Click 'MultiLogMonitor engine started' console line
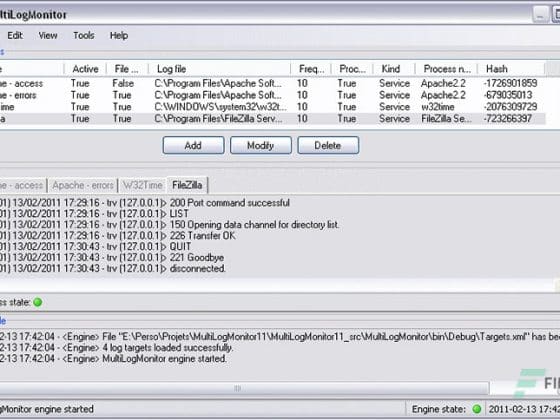The image size is (560, 420). click(113, 359)
